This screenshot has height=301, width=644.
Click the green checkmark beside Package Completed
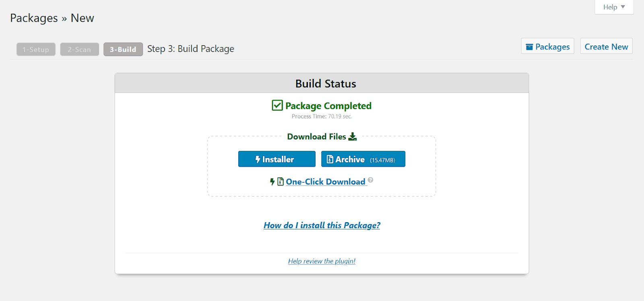point(277,105)
